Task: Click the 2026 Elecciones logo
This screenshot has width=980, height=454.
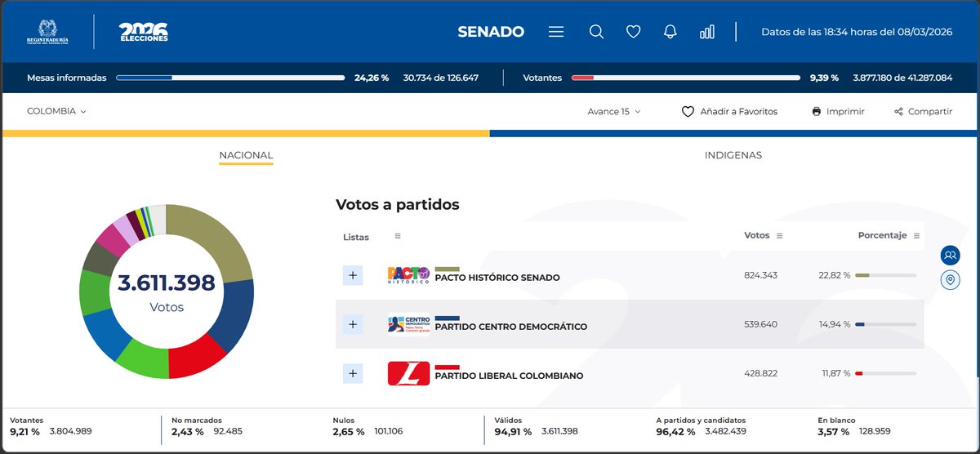Action: [x=144, y=32]
